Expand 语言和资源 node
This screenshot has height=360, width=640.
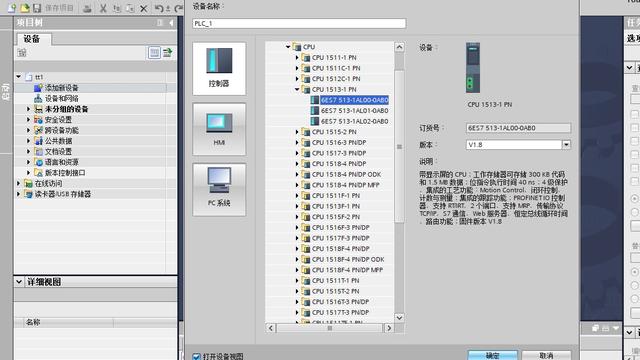coord(28,162)
